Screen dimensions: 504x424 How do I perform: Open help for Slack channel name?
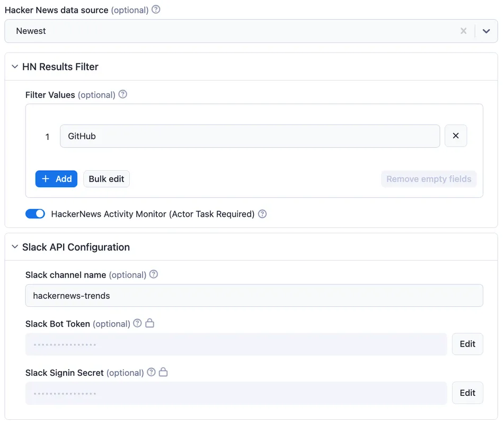(x=154, y=274)
